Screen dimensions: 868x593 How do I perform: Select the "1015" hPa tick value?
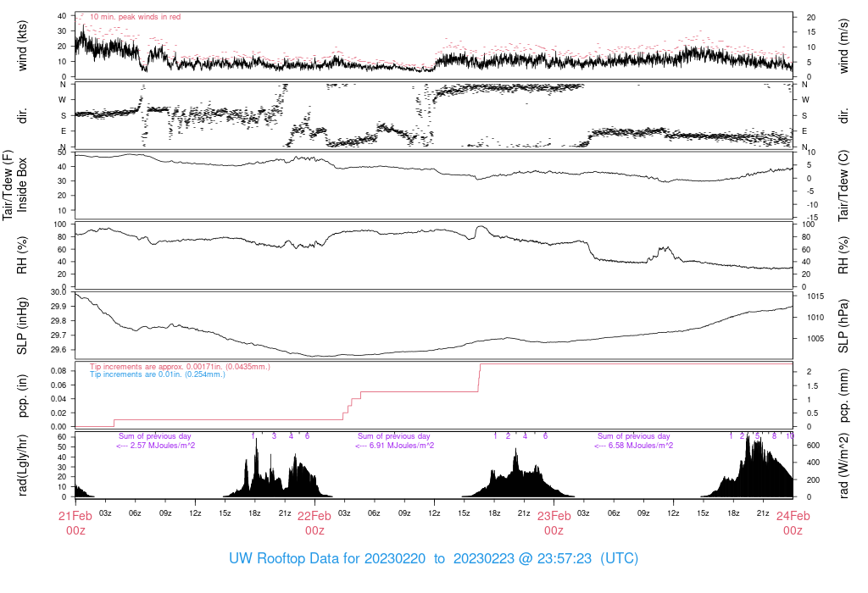coord(815,296)
